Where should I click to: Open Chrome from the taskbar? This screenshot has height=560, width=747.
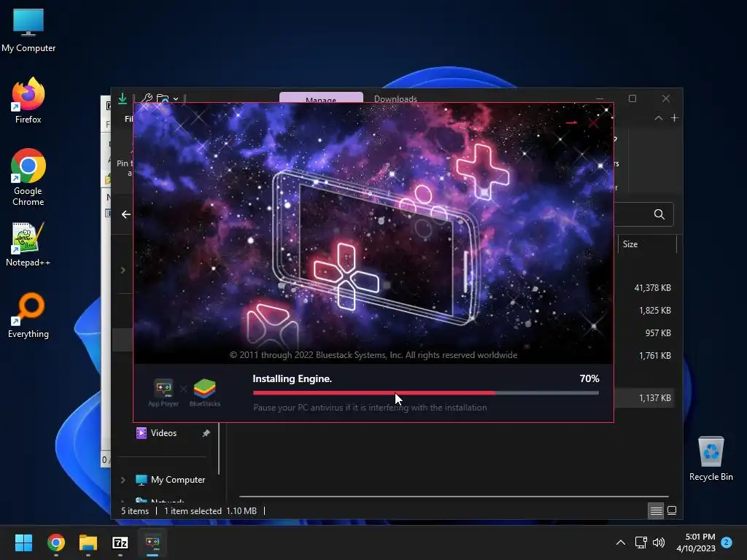coord(56,542)
